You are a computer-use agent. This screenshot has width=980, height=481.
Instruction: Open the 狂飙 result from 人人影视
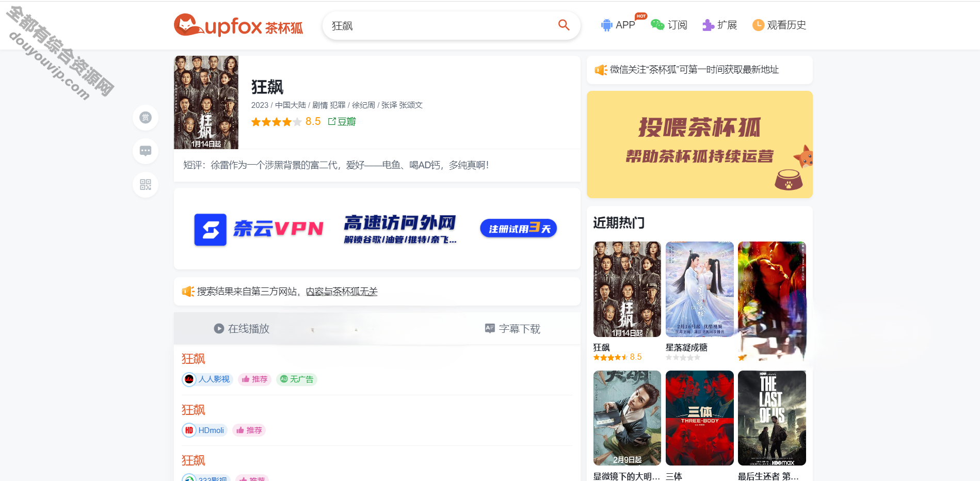(x=194, y=359)
